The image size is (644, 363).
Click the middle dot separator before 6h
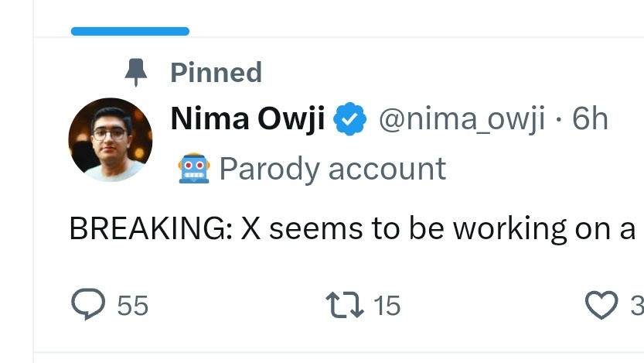coord(558,121)
